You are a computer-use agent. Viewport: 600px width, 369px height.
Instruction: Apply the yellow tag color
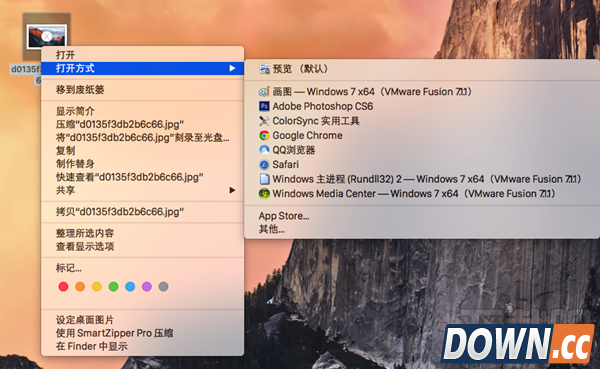pyautogui.click(x=97, y=286)
